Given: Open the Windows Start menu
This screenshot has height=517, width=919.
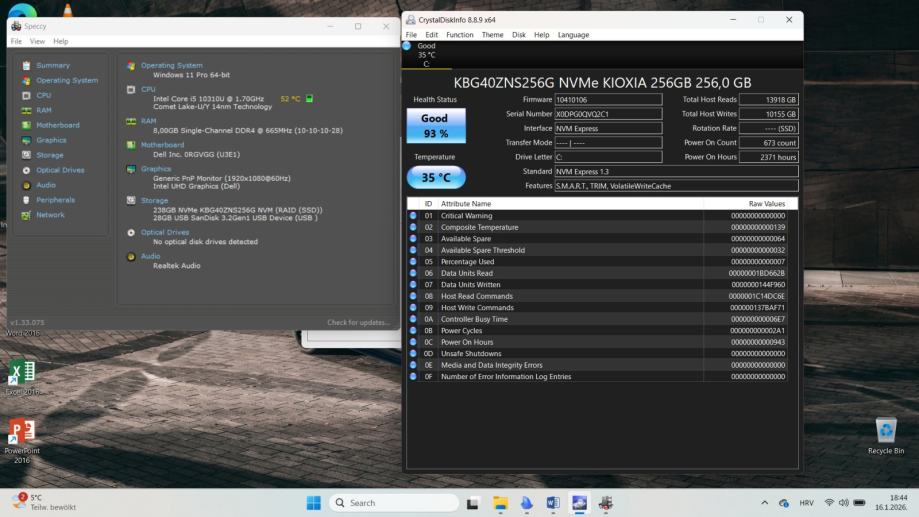Looking at the screenshot, I should [x=314, y=503].
